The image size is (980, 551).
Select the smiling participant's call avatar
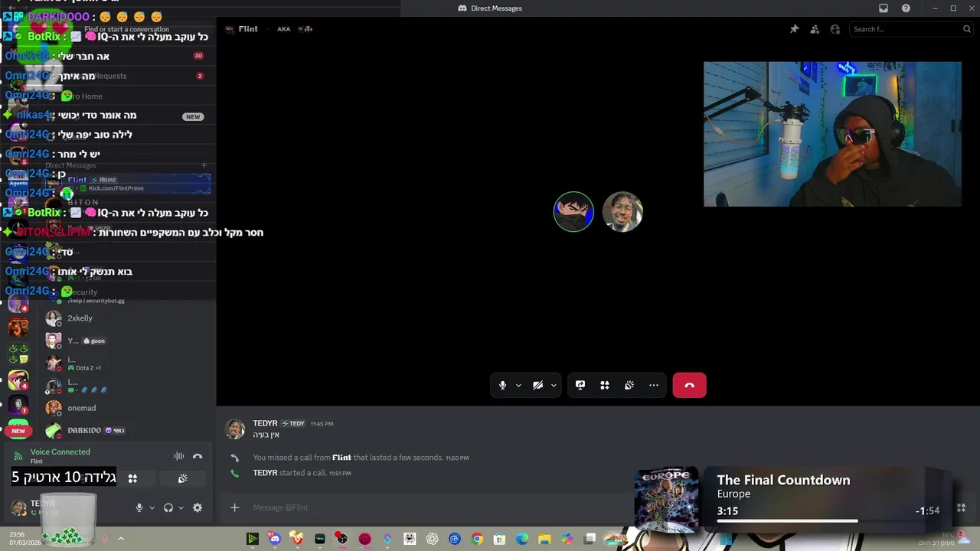tap(622, 211)
